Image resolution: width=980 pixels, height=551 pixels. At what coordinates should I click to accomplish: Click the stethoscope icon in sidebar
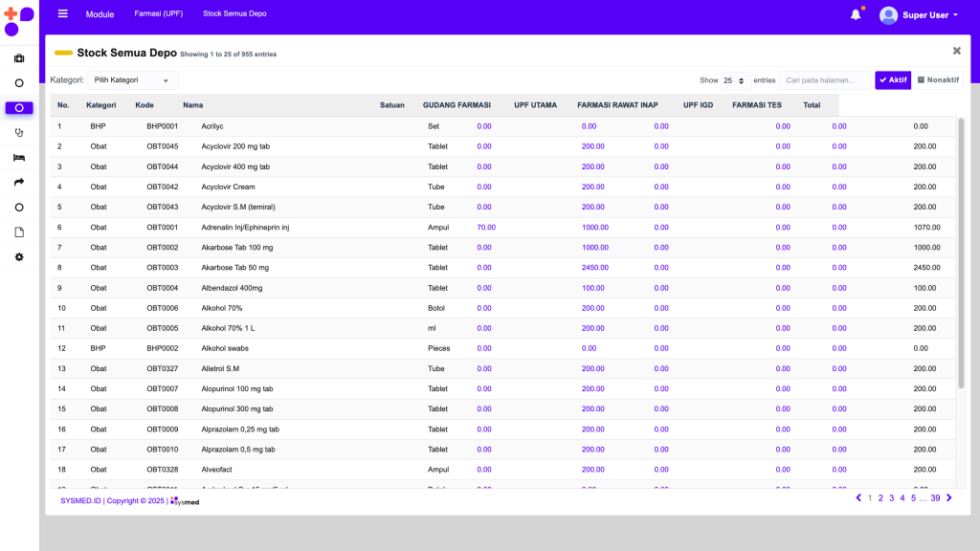pos(19,133)
